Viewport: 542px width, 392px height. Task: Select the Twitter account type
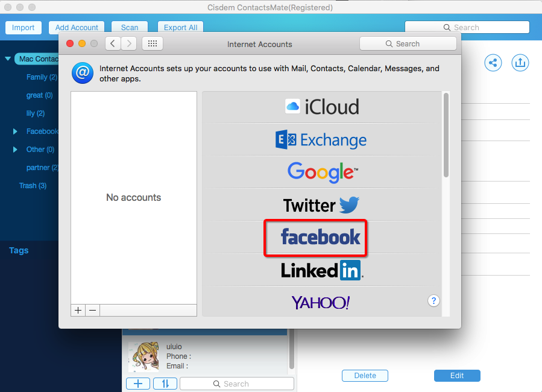[x=322, y=204]
